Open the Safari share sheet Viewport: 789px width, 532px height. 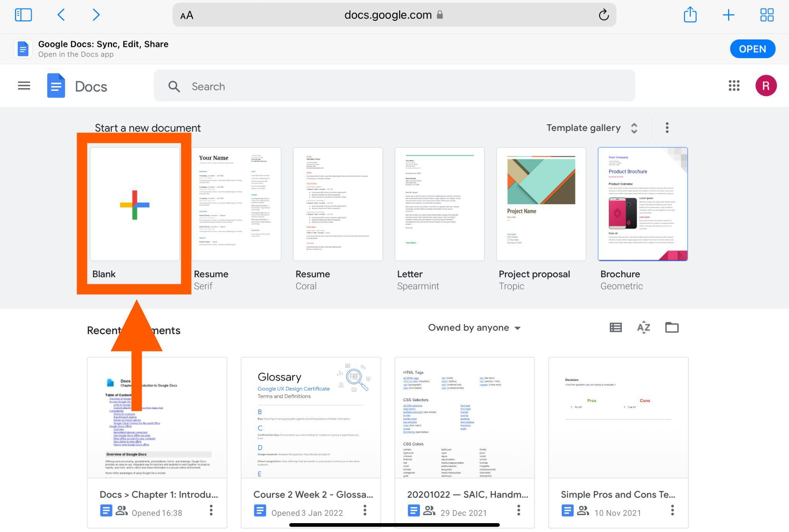click(x=690, y=15)
